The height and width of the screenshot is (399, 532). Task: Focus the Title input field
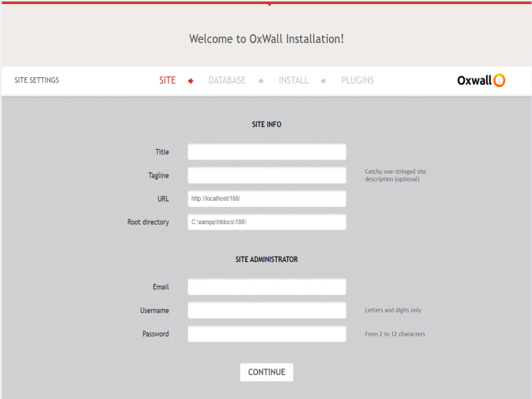267,152
